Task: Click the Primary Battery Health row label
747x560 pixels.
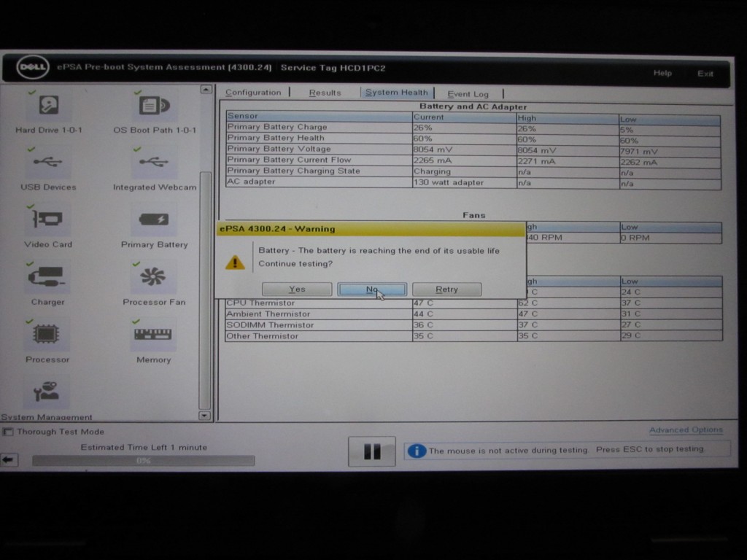Action: pos(276,138)
